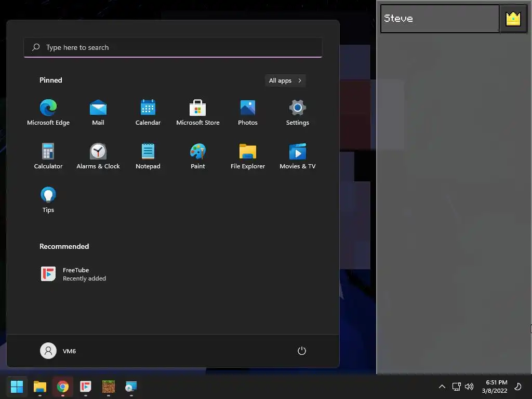Click the power button in Start menu
This screenshot has width=532, height=399.
click(x=302, y=351)
